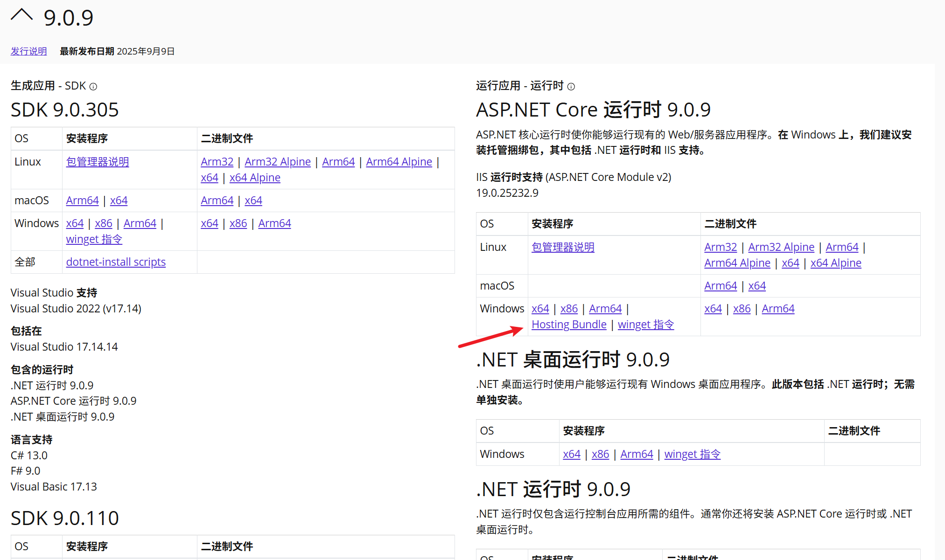
Task: Download .NET 桌面运行时 x86 installer
Action: point(600,454)
